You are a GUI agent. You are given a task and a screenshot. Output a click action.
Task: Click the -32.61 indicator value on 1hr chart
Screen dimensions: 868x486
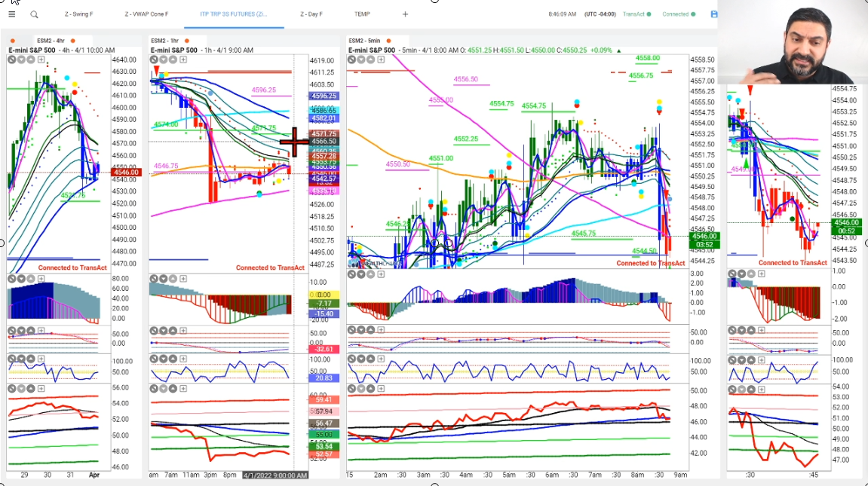(x=324, y=349)
